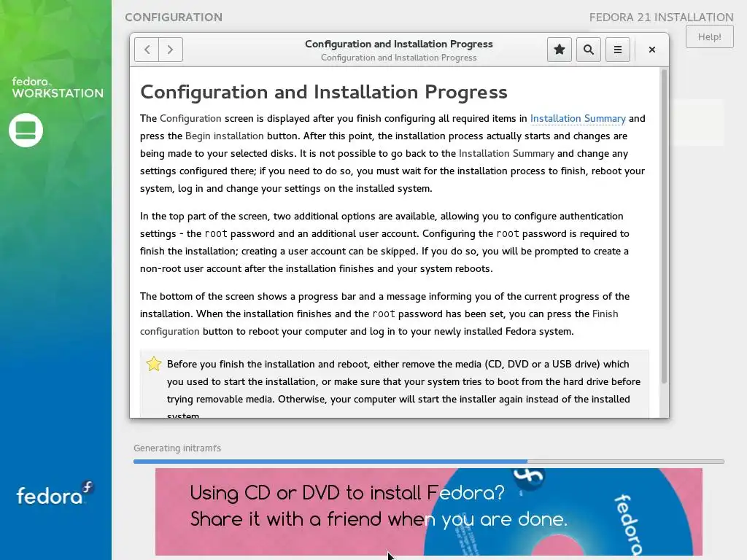Click the 'Begin installation' text in paragraph
The height and width of the screenshot is (560, 747).
pyautogui.click(x=225, y=136)
